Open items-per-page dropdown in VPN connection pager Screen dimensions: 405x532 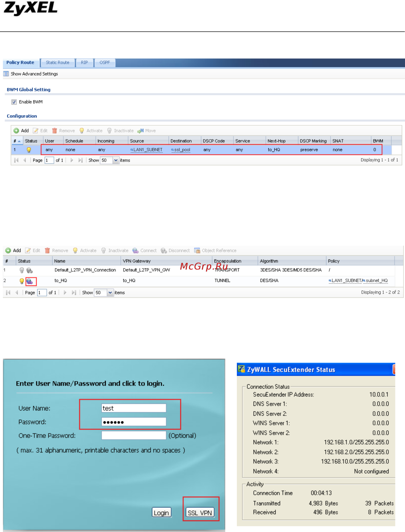point(110,293)
